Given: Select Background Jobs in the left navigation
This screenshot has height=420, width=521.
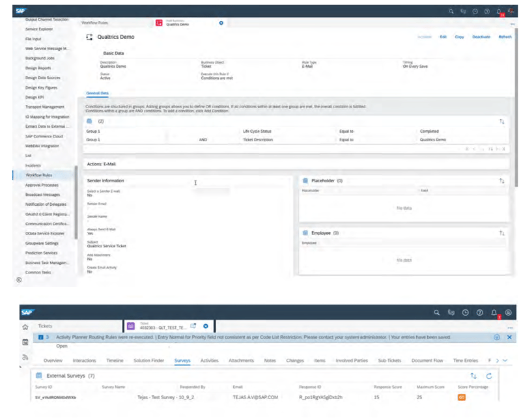Looking at the screenshot, I should point(40,58).
